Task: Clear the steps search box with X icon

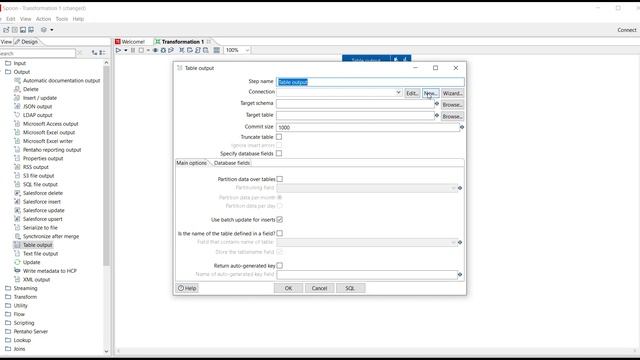Action: point(80,53)
